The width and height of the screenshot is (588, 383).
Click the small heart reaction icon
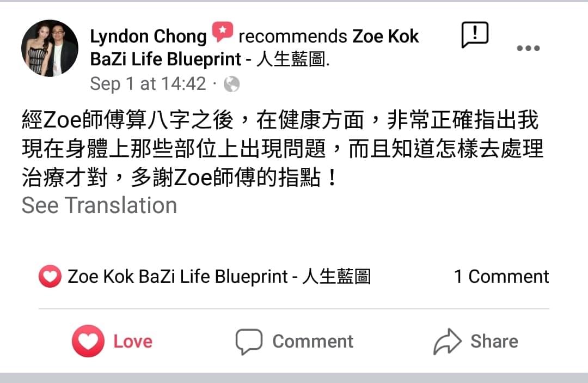[x=50, y=276]
